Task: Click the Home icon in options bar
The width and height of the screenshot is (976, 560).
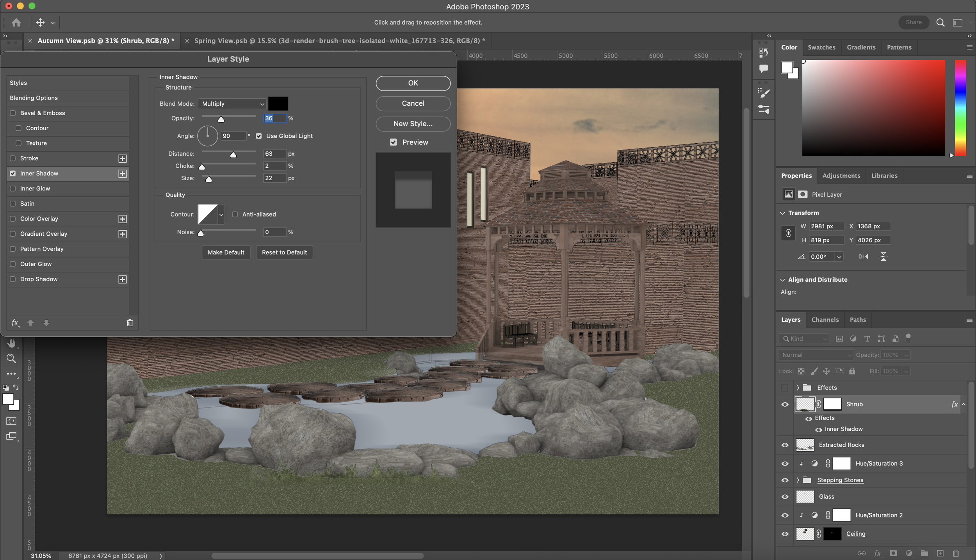Action: 16,23
